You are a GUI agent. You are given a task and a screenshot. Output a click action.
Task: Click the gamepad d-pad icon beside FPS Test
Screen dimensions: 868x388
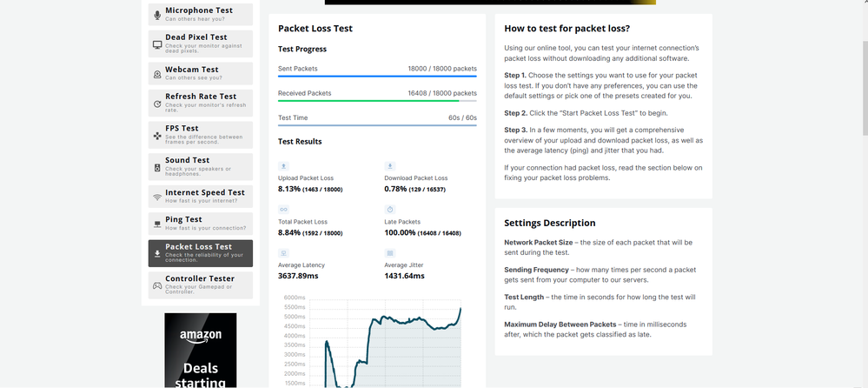coord(157,135)
